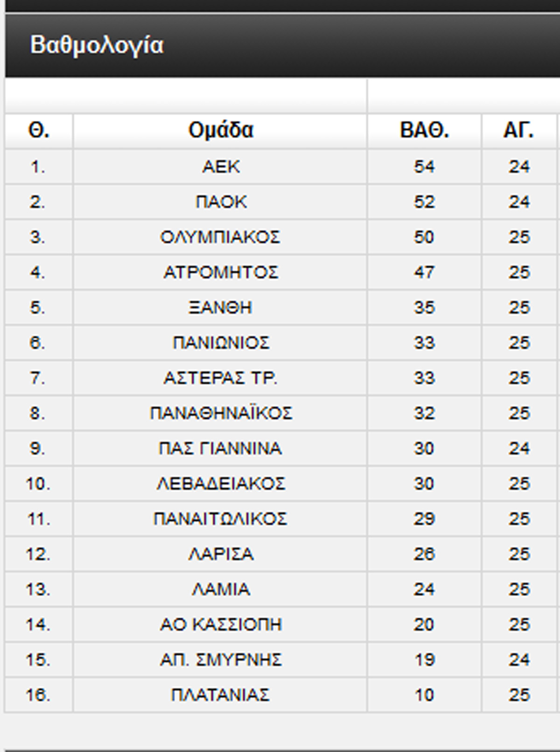Click the ΒΑΘ. column header

coord(424,130)
